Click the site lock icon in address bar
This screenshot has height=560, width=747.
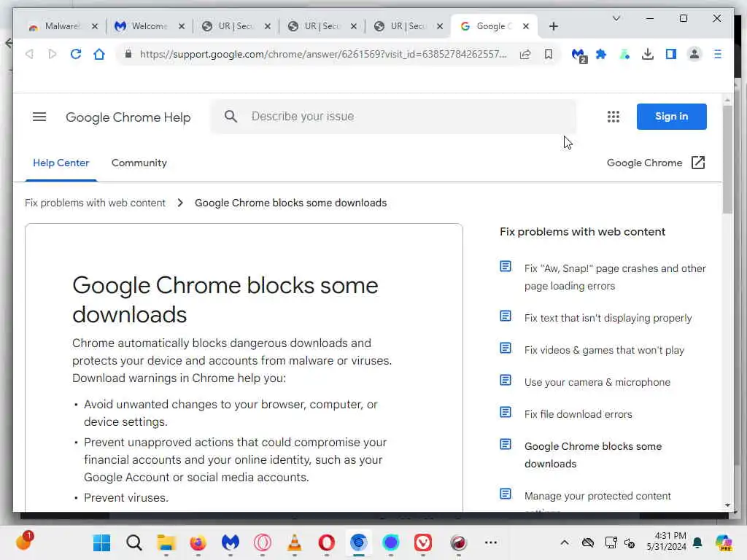128,54
